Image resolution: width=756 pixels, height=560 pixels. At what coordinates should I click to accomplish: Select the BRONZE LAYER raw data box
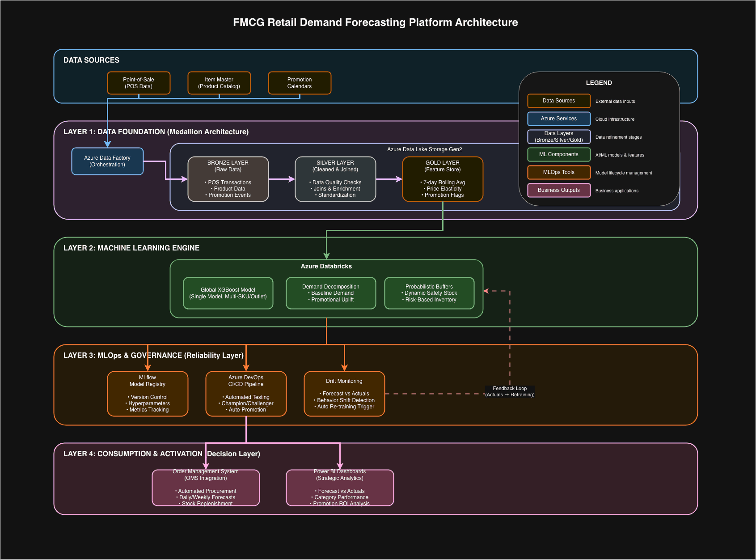(x=228, y=179)
